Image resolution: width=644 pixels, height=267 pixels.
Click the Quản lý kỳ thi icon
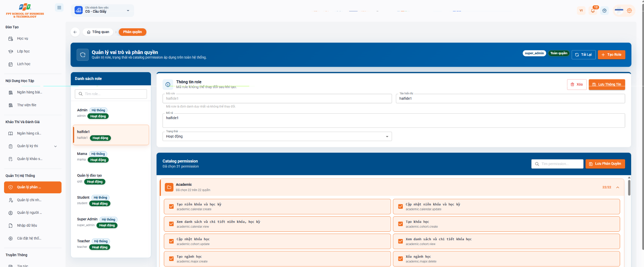pyautogui.click(x=11, y=146)
